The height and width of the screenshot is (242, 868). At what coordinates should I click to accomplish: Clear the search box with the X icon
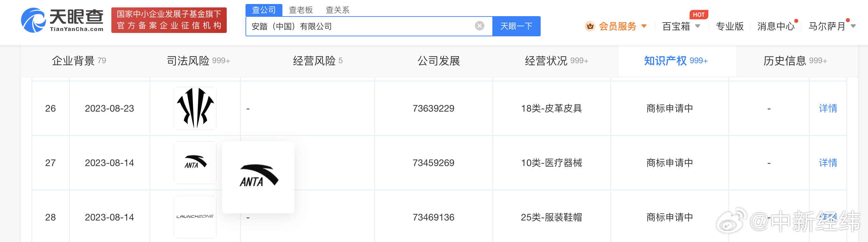coord(479,26)
